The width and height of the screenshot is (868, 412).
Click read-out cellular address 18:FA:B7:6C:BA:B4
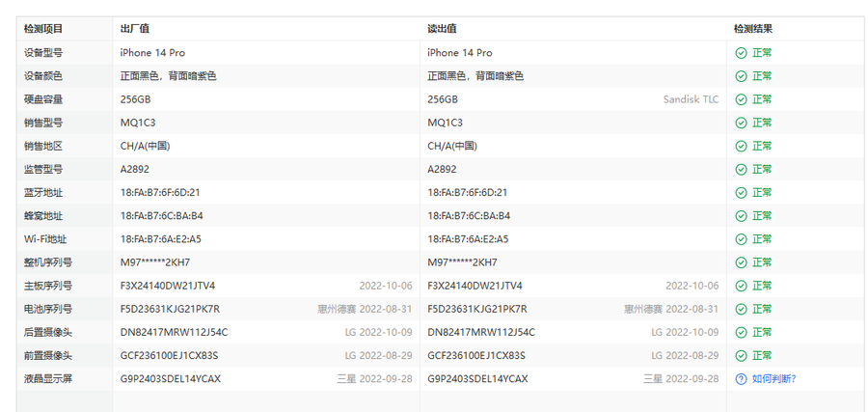coord(469,216)
